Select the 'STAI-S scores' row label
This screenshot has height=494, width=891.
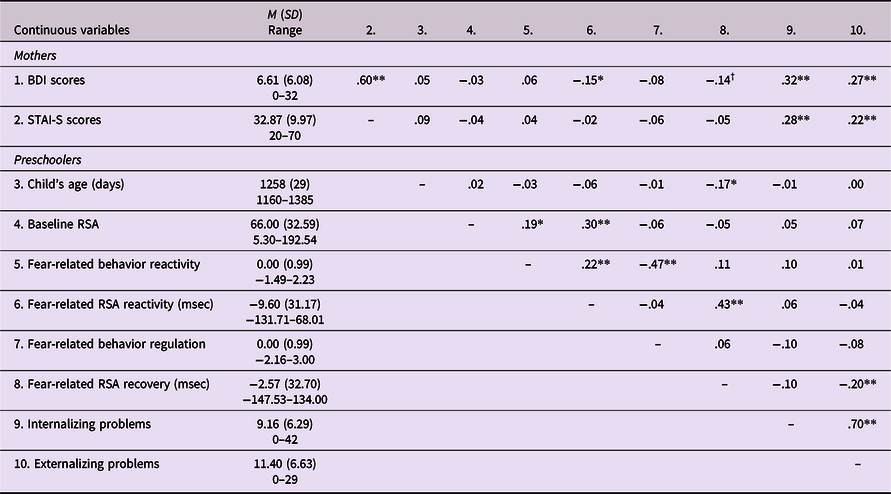[57, 120]
